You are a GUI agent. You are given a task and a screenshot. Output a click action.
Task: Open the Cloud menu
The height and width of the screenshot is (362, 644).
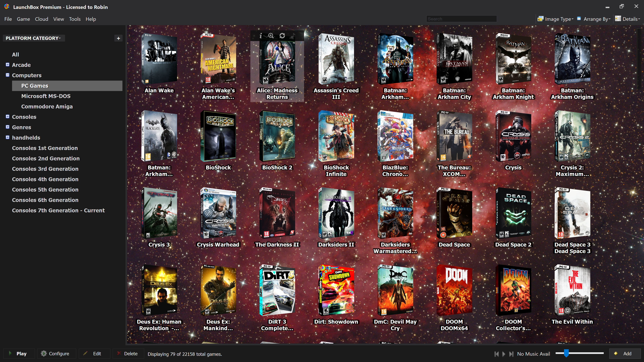click(41, 19)
